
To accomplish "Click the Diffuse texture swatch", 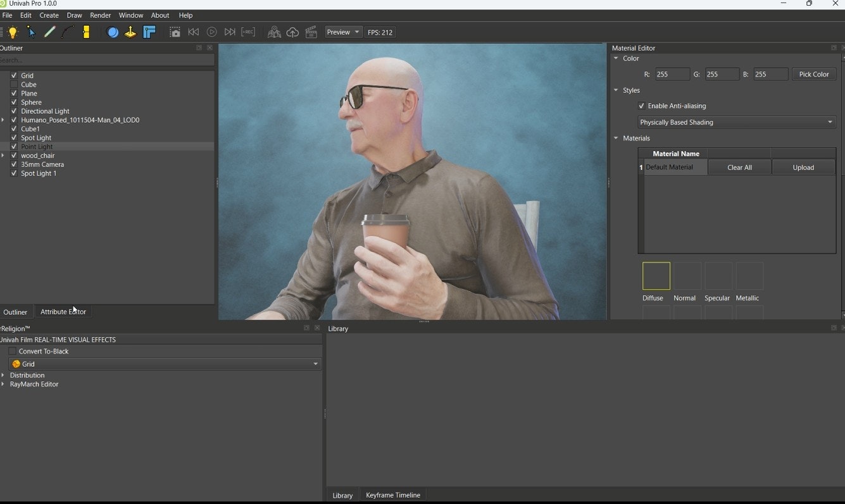I will pyautogui.click(x=656, y=276).
